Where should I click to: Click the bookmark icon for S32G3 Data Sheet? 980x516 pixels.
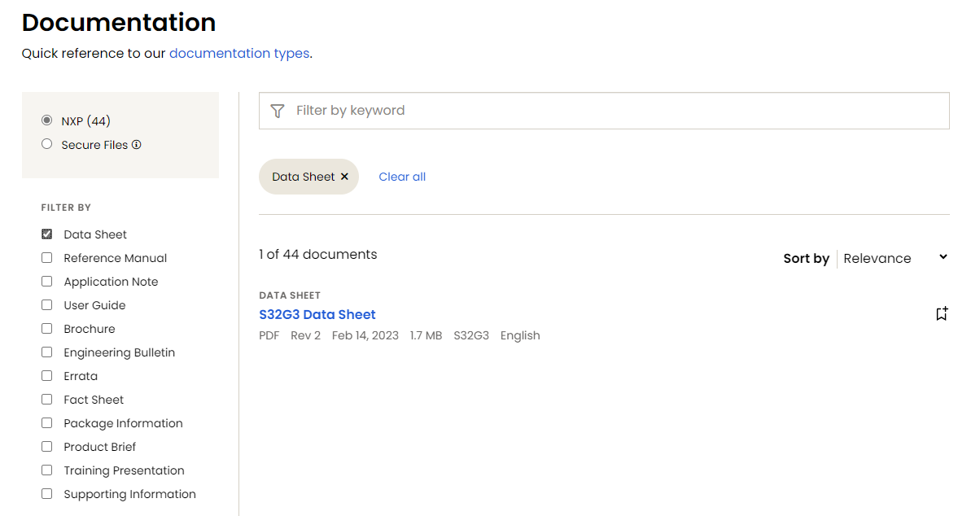[942, 313]
